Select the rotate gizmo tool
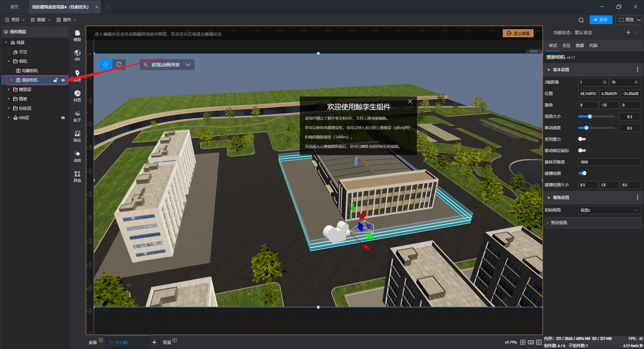The width and height of the screenshot is (644, 349). point(119,64)
